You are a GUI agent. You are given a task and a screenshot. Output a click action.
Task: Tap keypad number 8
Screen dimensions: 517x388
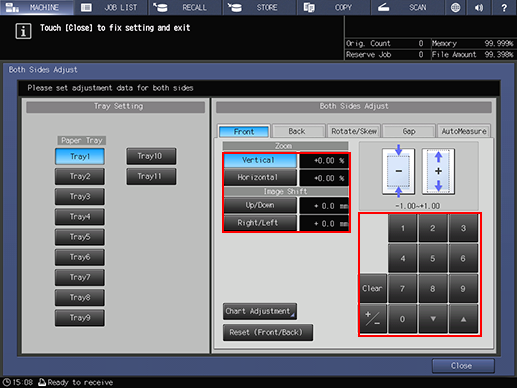433,289
